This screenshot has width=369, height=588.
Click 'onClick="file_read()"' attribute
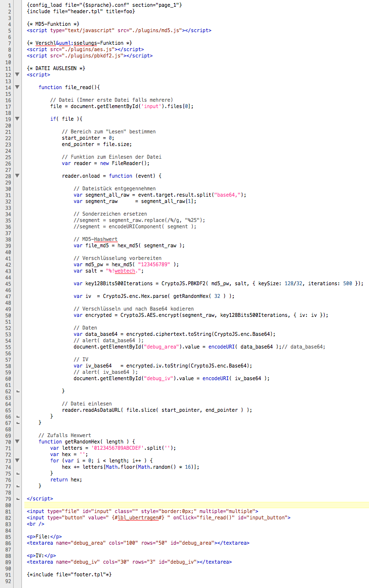204,517
